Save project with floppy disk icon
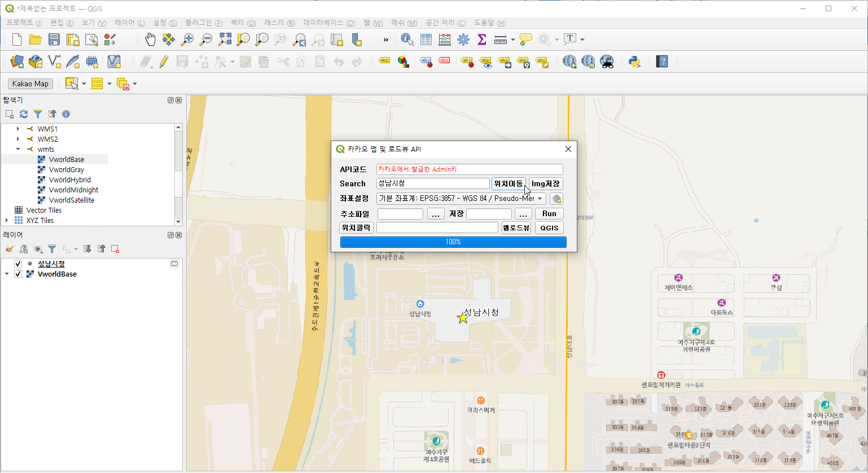Image resolution: width=868 pixels, height=473 pixels. (54, 40)
